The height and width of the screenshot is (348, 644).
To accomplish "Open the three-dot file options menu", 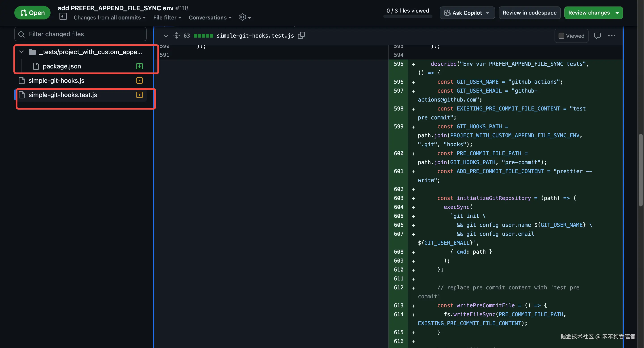I will pyautogui.click(x=612, y=36).
